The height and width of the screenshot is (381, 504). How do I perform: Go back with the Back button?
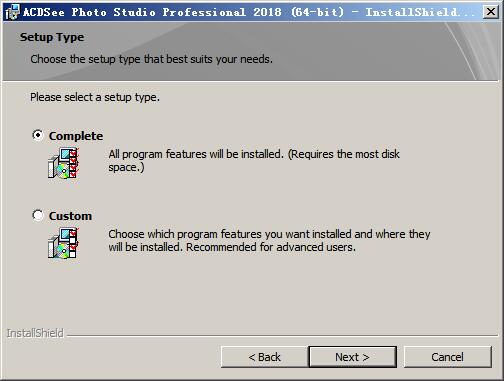264,357
